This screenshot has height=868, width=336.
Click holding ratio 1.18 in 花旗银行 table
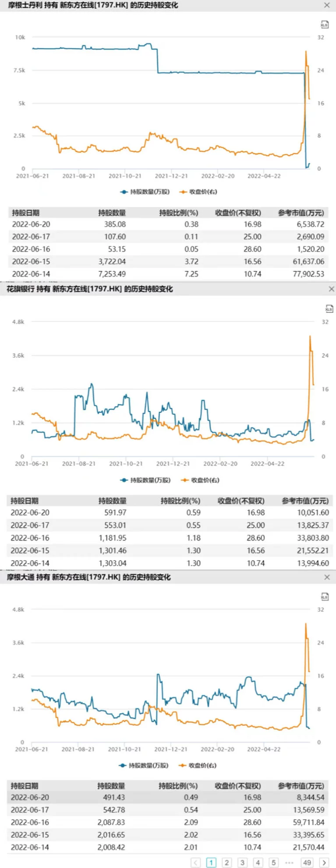pyautogui.click(x=194, y=538)
